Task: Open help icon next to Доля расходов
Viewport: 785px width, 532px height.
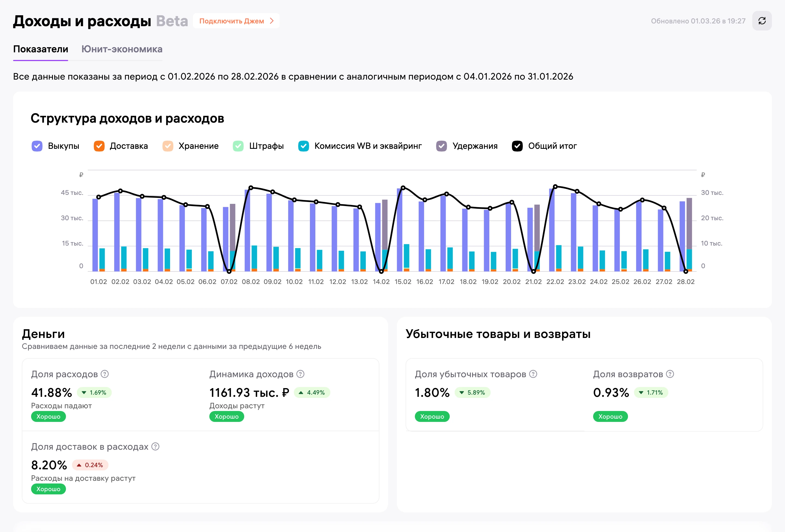Action: (x=105, y=374)
